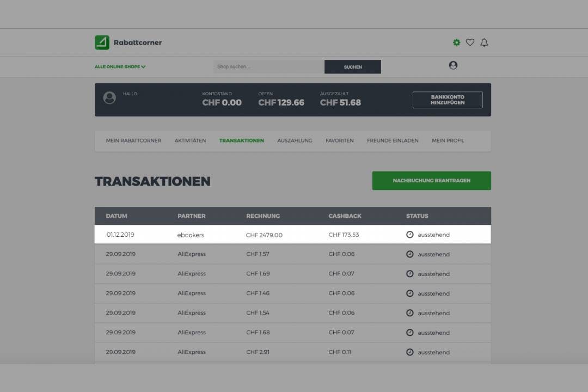Click the BANKKONTO HINZUFÜGEN button
The height and width of the screenshot is (392, 588).
tap(448, 100)
